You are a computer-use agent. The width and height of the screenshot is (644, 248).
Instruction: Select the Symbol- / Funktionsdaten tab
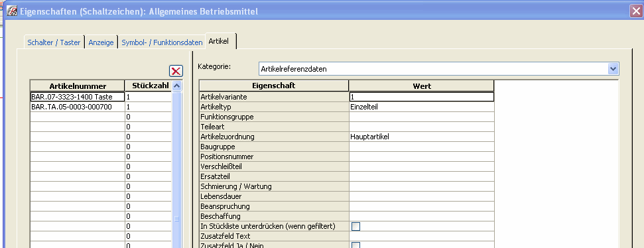[162, 42]
